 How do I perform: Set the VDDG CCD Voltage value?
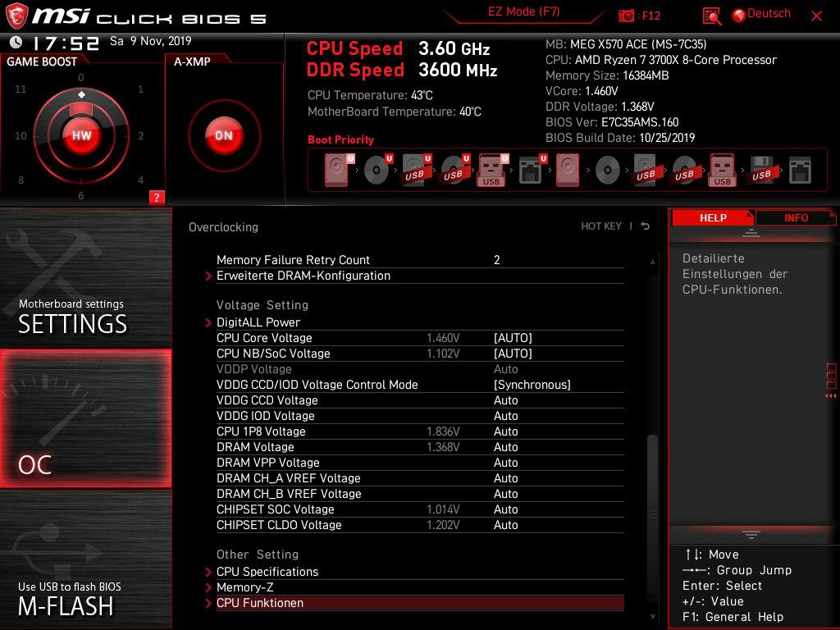click(x=505, y=400)
